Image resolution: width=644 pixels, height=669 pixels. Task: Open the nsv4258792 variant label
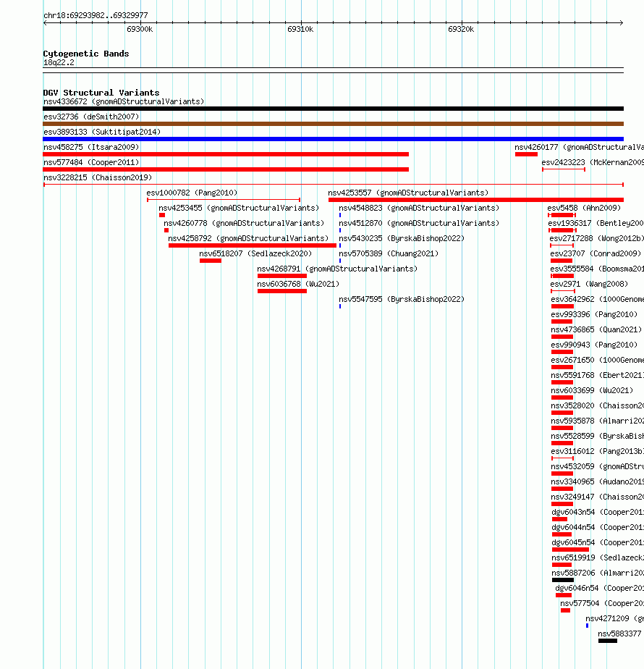(248, 238)
